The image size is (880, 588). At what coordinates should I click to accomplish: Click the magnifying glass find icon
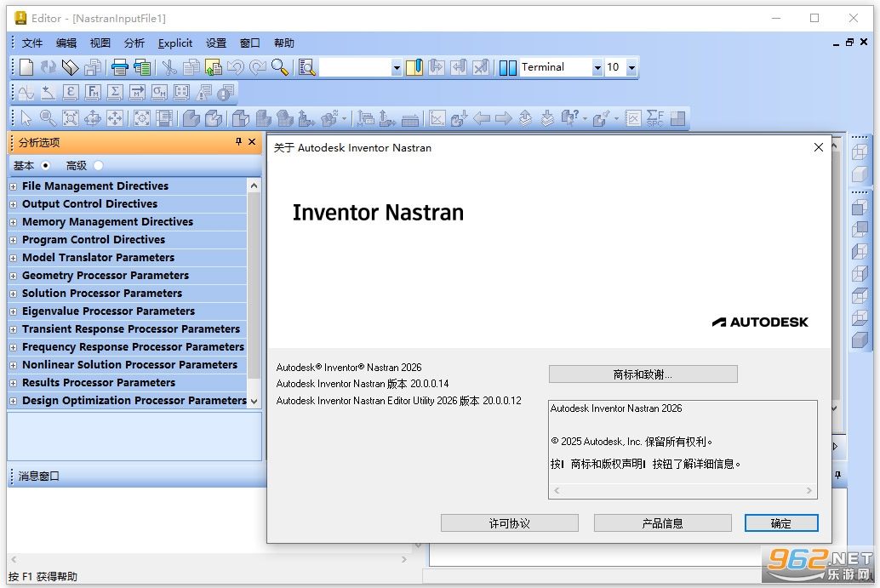click(x=279, y=67)
